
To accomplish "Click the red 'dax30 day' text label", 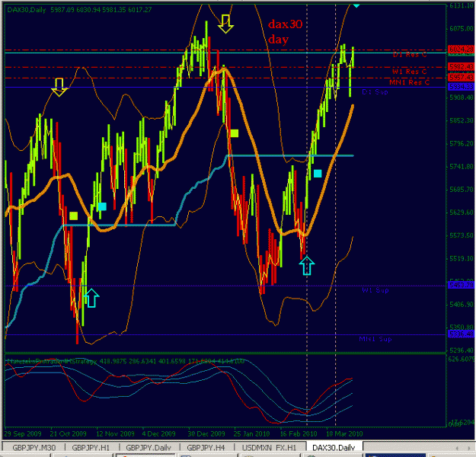I will (286, 31).
